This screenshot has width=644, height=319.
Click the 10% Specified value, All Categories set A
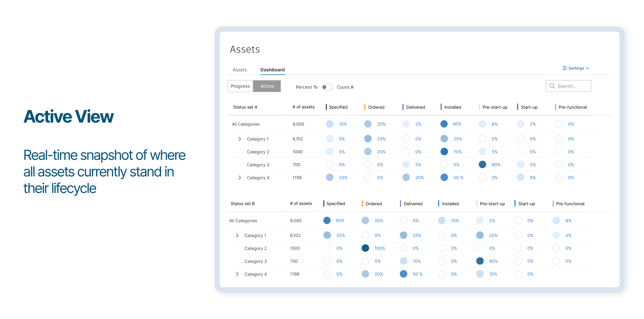pyautogui.click(x=343, y=124)
